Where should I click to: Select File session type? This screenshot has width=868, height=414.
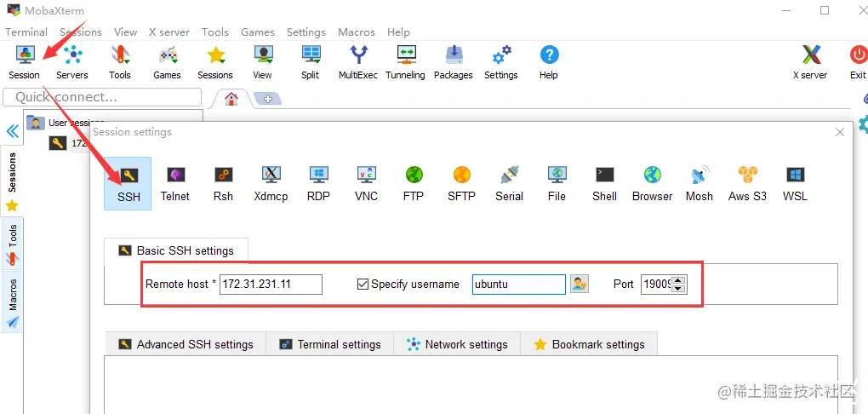[x=557, y=184]
